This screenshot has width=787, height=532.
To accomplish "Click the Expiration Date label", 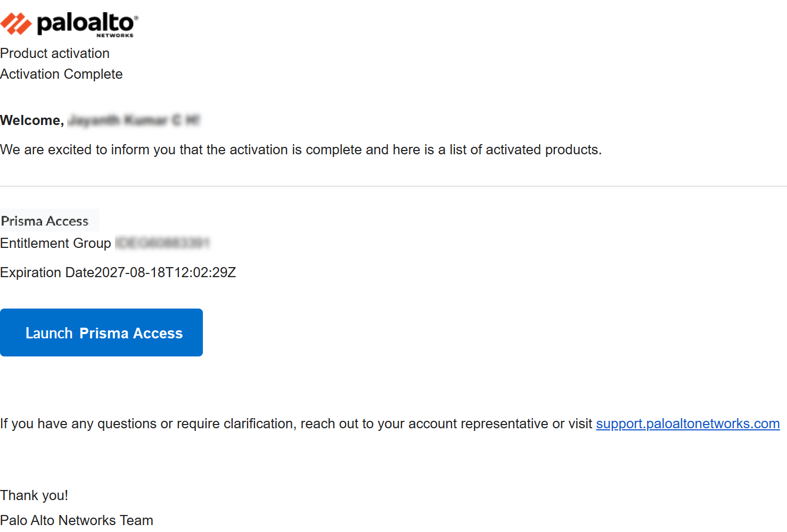I will [x=47, y=272].
